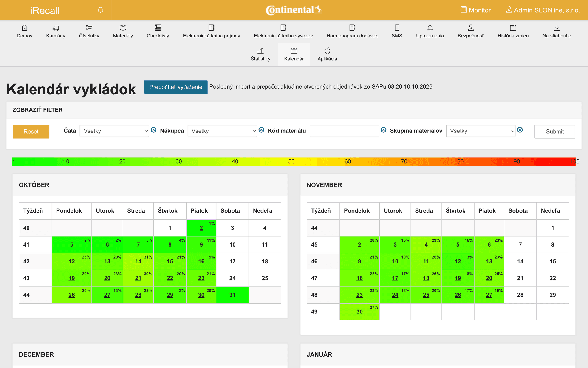Open October day 14 link
The height and width of the screenshot is (368, 588).
pyautogui.click(x=138, y=262)
